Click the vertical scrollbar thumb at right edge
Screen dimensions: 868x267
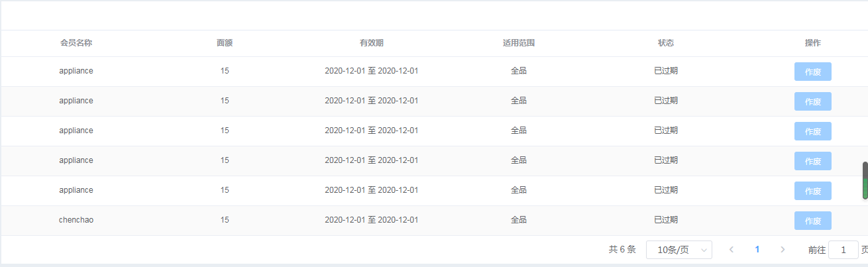(865, 180)
